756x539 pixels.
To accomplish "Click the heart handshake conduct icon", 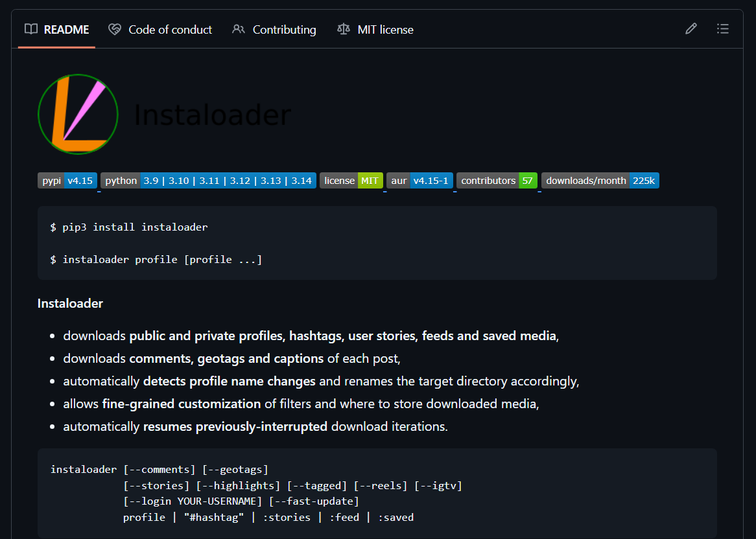I will 115,29.
